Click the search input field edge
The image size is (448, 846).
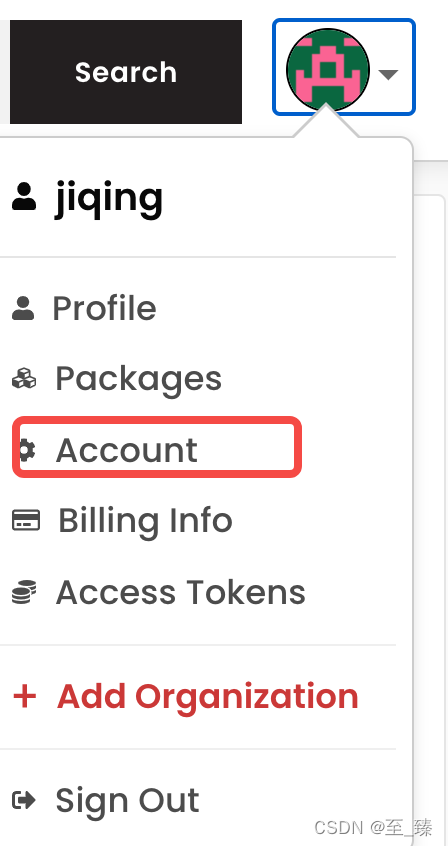pos(4,72)
